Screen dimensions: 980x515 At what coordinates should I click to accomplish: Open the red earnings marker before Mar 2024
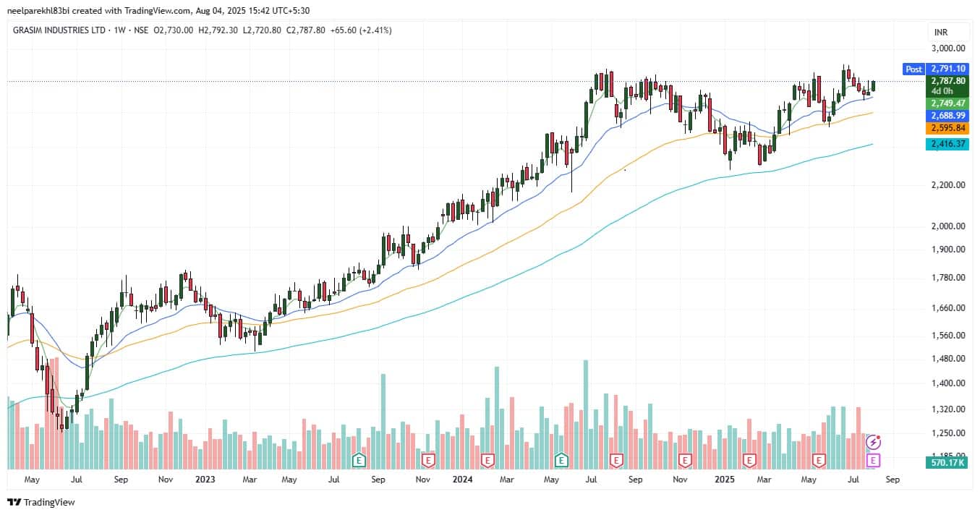[487, 460]
